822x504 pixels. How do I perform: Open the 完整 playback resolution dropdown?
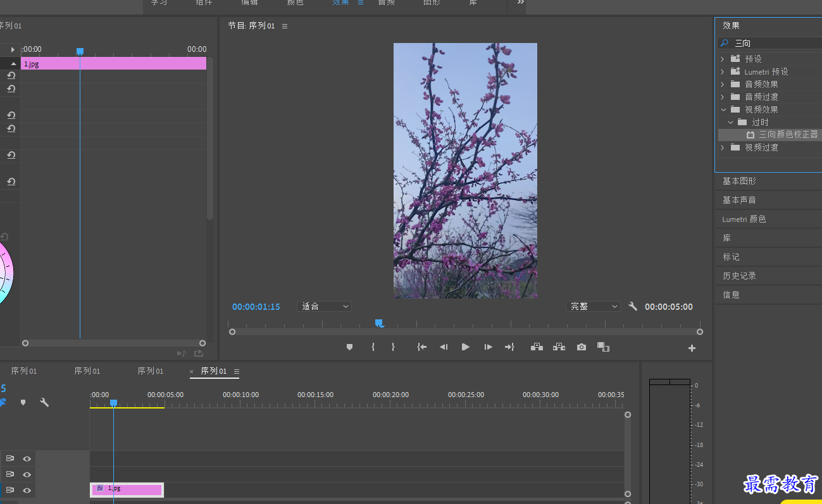tap(593, 306)
